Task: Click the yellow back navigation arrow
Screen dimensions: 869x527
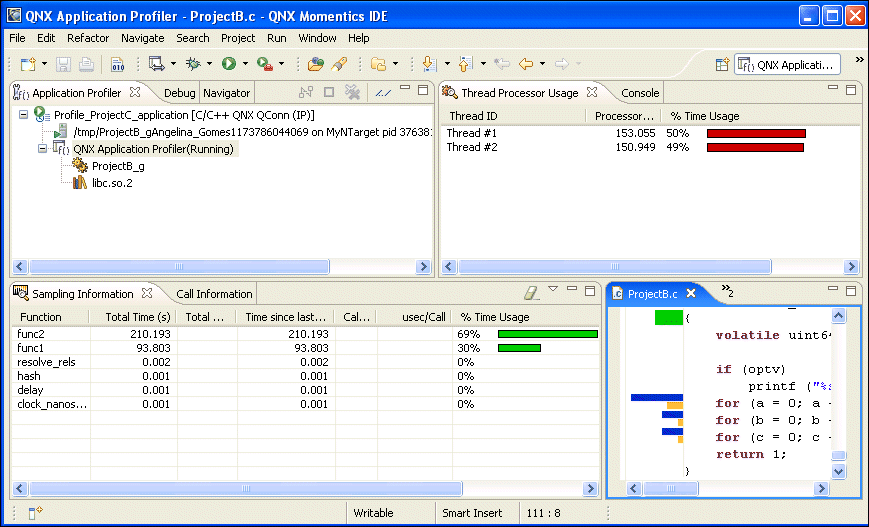Action: click(x=525, y=64)
